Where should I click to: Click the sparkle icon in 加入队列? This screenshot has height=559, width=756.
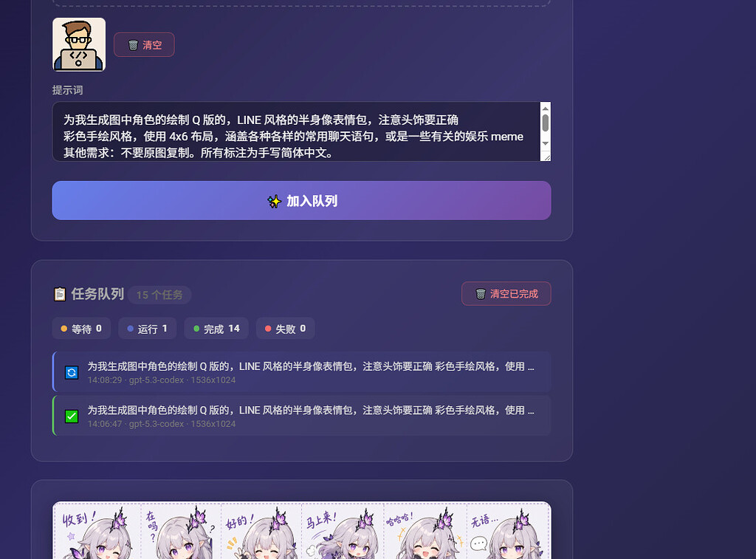(275, 201)
